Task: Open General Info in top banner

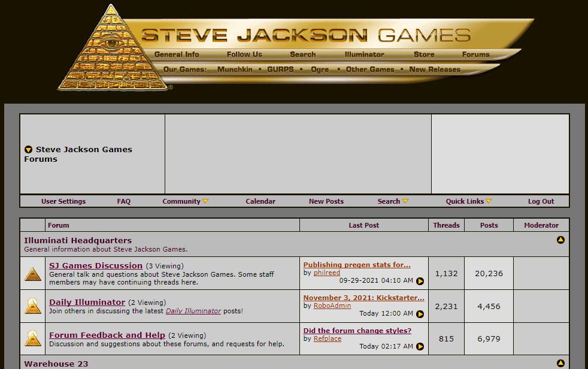Action: pyautogui.click(x=177, y=55)
